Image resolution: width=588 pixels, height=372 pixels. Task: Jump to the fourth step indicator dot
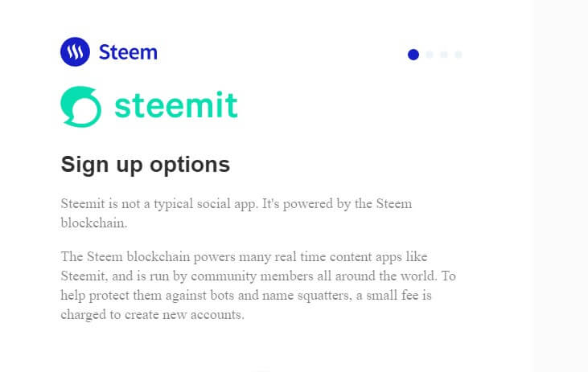458,55
